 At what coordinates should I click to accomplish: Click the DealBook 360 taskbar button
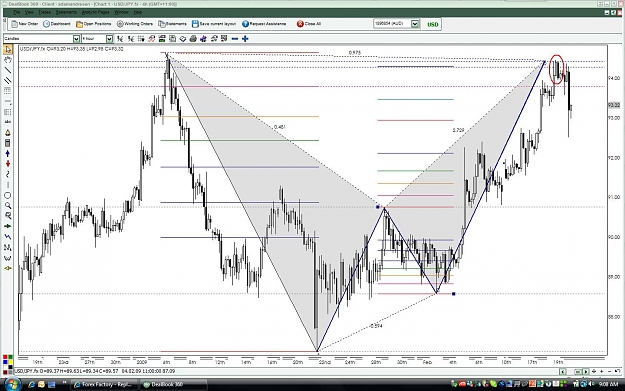tap(174, 385)
